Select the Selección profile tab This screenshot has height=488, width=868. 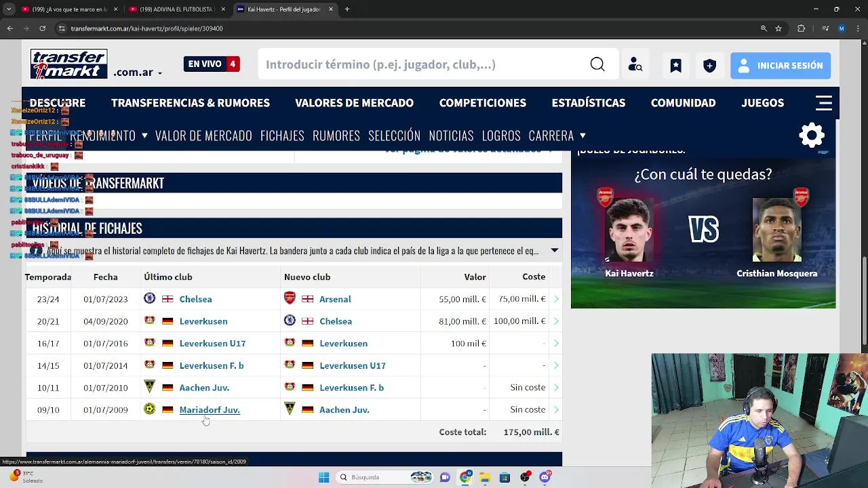[x=395, y=136]
